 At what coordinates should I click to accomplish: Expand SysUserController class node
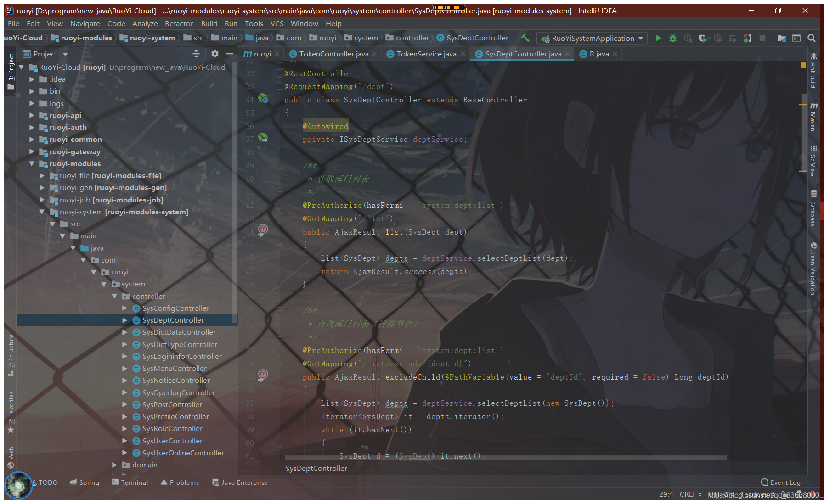124,441
